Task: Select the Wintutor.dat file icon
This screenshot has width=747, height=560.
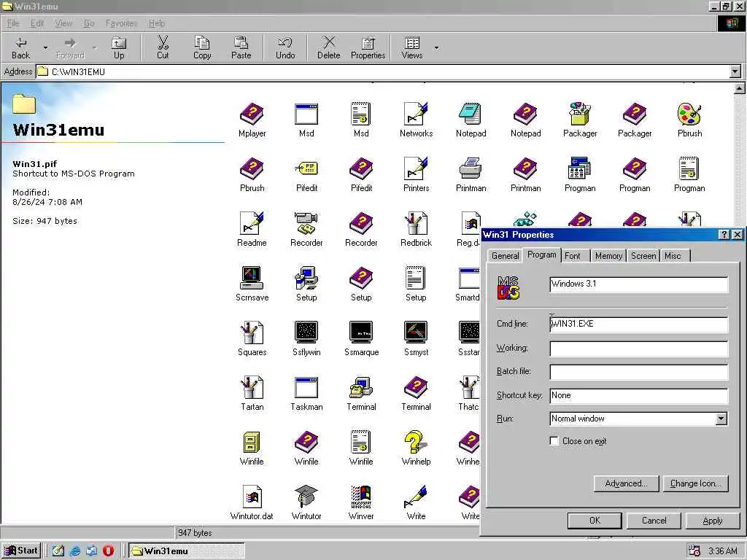Action: pos(252,497)
